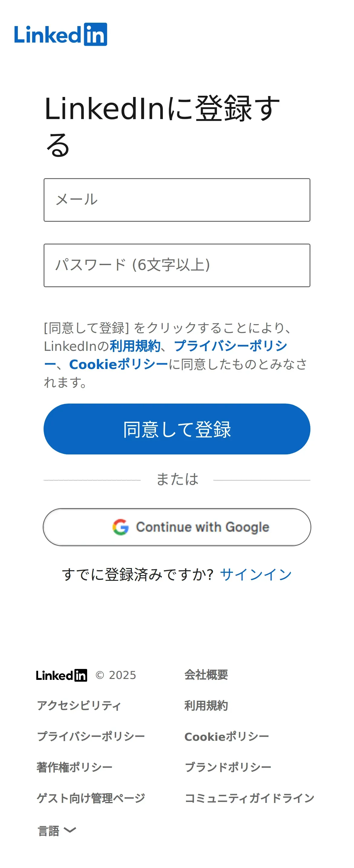Image resolution: width=354 pixels, height=868 pixels.
Task: Open footer Cookieポリシー link
Action: [226, 737]
